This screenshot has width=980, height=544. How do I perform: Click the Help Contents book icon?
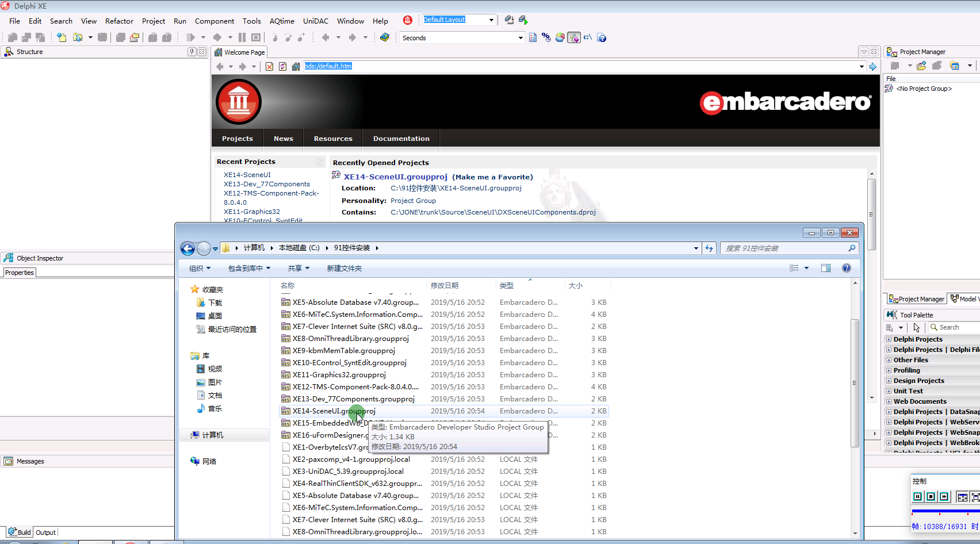385,37
